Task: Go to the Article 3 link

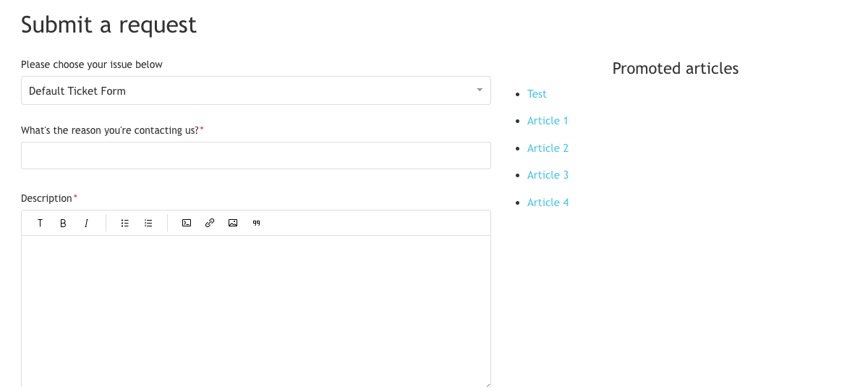Action: [x=548, y=175]
